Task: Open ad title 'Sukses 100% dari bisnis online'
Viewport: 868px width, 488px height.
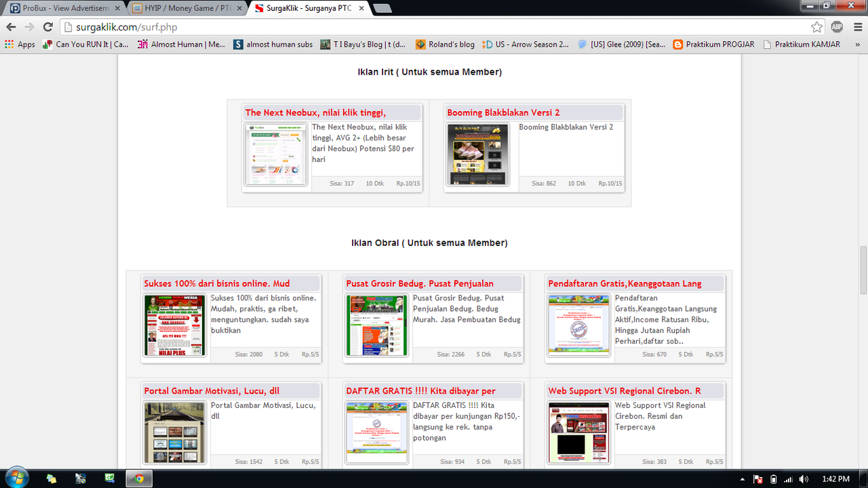Action: (216, 283)
